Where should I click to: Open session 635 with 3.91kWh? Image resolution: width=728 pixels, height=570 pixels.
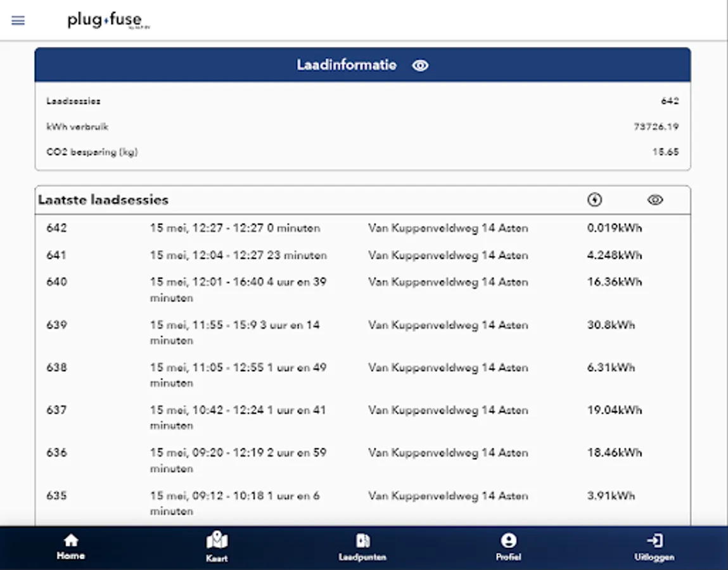362,503
